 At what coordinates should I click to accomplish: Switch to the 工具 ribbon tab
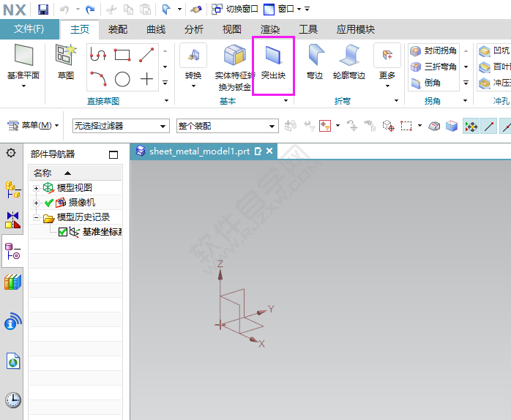click(308, 29)
